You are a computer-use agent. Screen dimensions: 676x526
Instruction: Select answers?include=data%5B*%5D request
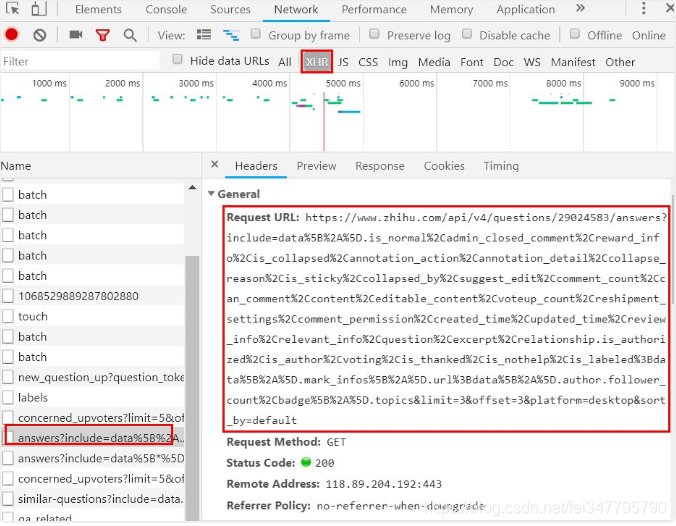click(93, 458)
